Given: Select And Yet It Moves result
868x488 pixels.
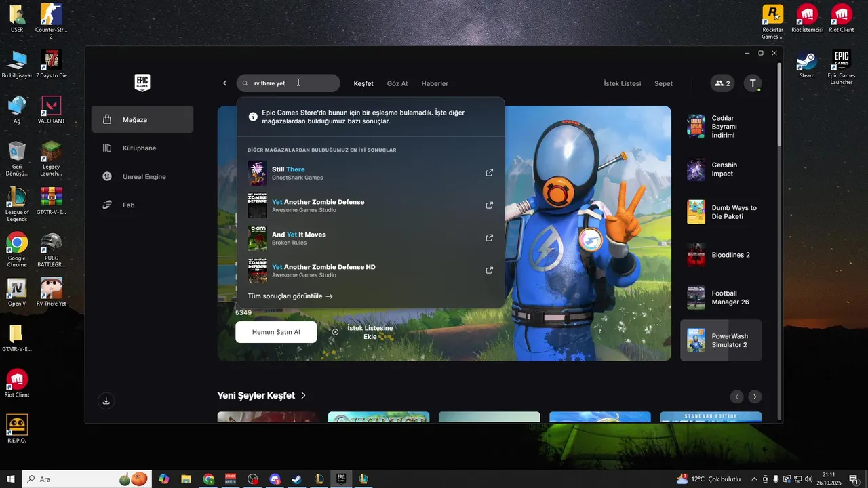Looking at the screenshot, I should tap(370, 238).
